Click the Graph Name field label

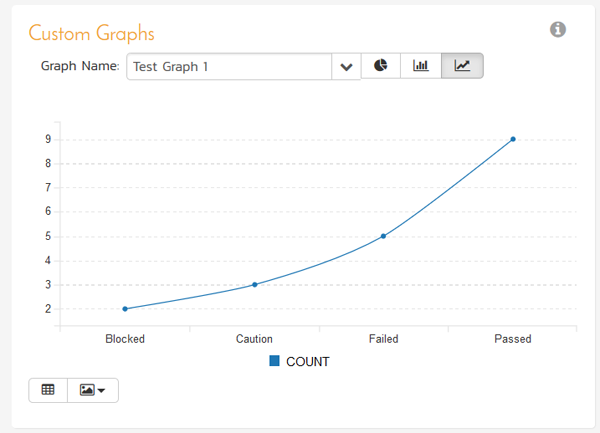click(80, 67)
